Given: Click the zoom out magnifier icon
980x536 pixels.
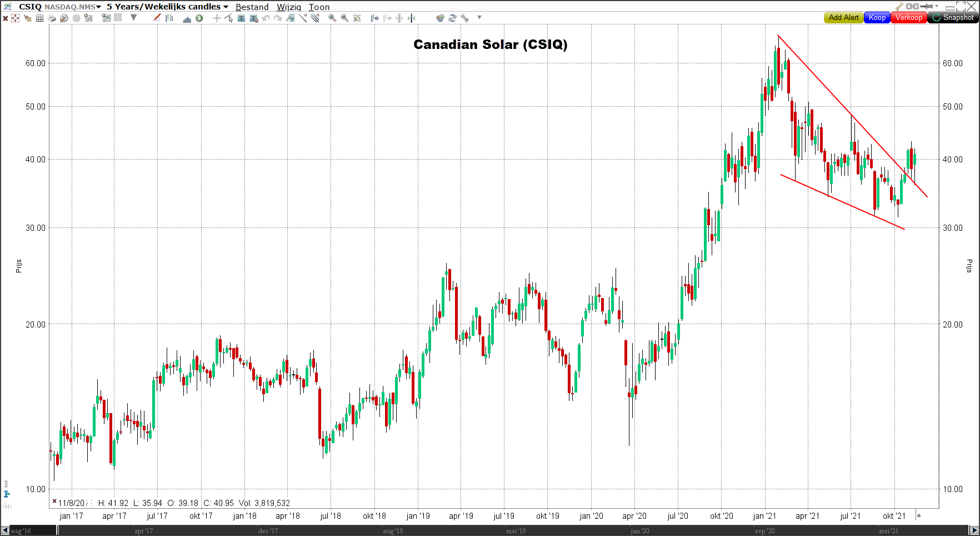Looking at the screenshot, I should pyautogui.click(x=344, y=18).
